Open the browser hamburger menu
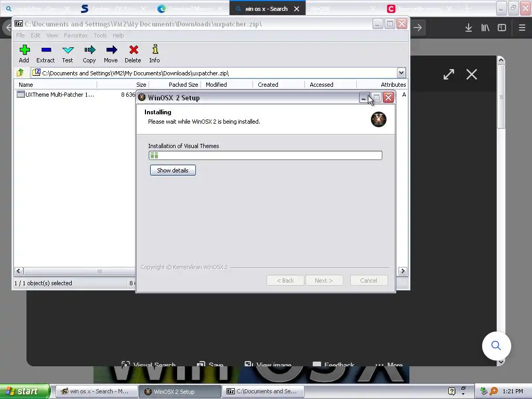The image size is (532, 399). click(522, 28)
